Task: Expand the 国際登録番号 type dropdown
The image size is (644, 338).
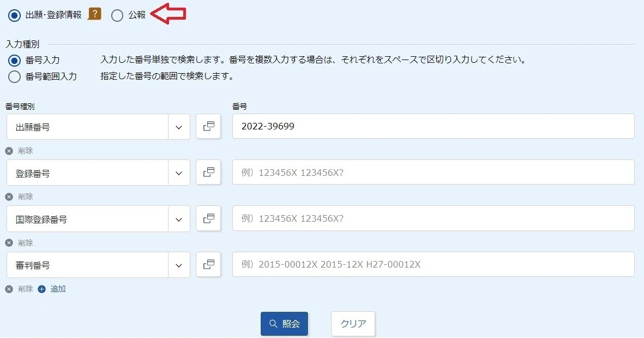Action: [179, 219]
